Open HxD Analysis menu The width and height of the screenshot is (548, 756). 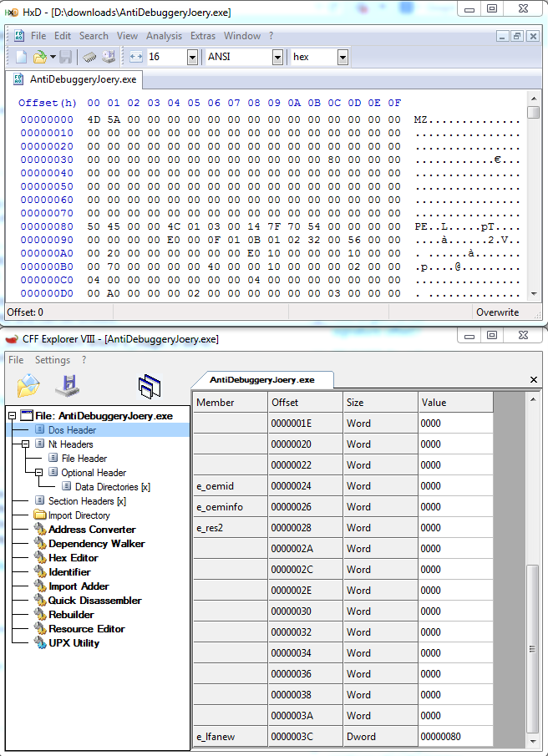coord(164,36)
